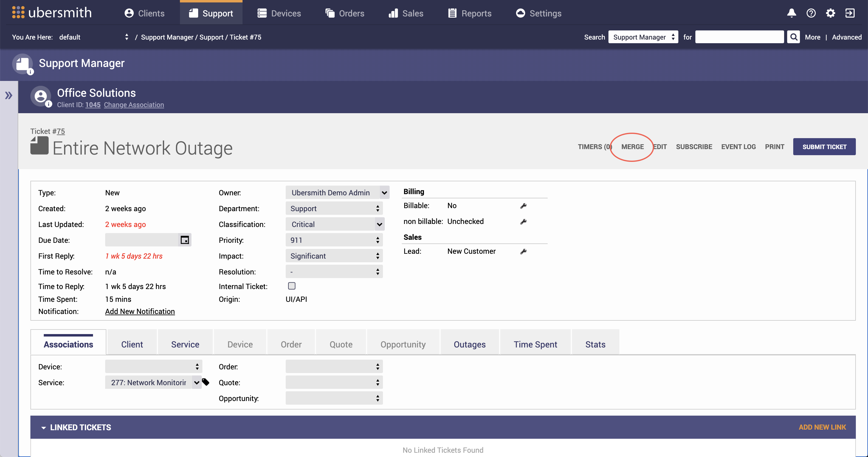Toggle the Internal Ticket checkbox

click(x=292, y=286)
